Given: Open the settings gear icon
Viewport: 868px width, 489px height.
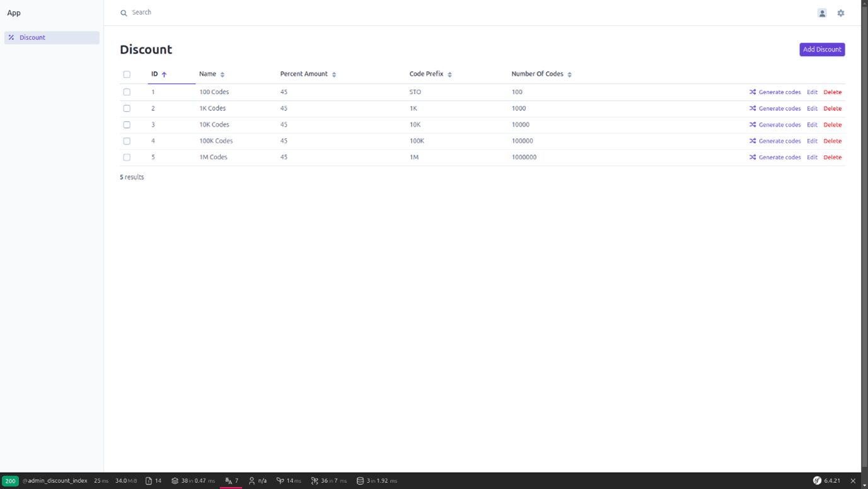Looking at the screenshot, I should tap(840, 13).
